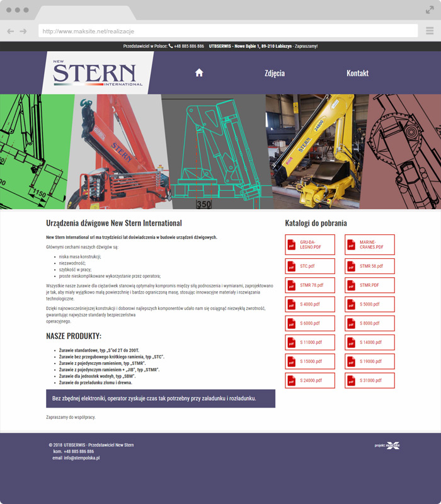Click top bar phone number +48 885 886 886

coord(189,46)
